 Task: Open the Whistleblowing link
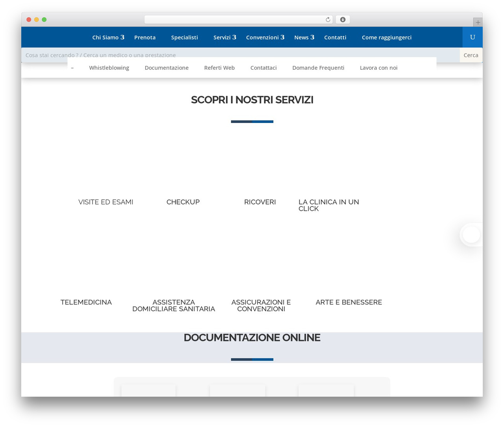[x=109, y=68]
